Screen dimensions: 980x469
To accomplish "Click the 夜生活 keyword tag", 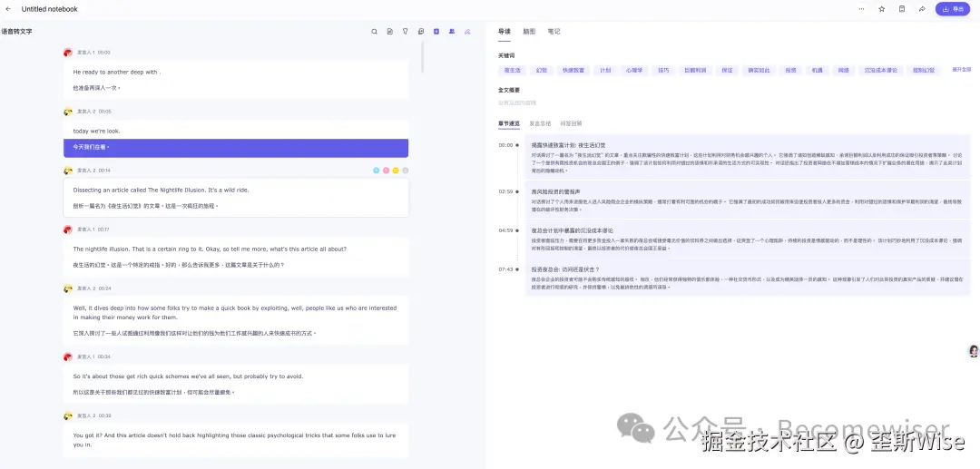I will (513, 71).
